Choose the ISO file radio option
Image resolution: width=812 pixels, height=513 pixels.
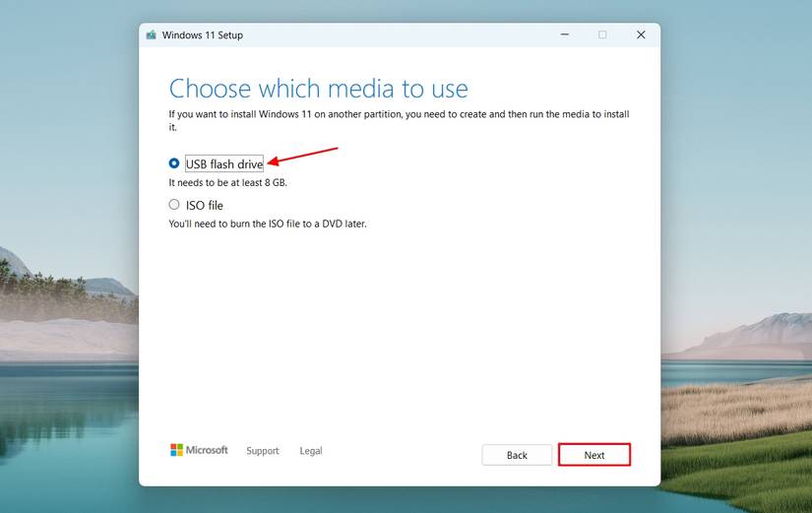click(x=174, y=205)
